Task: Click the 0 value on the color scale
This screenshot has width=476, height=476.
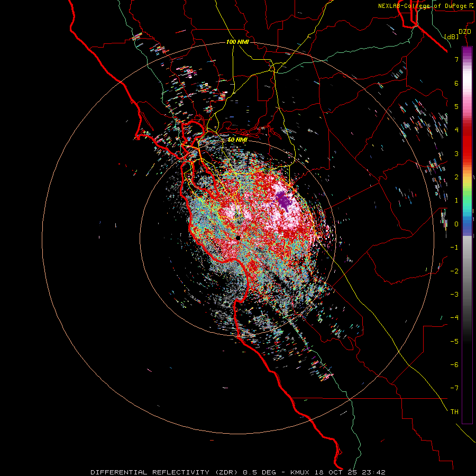Action: pyautogui.click(x=456, y=224)
